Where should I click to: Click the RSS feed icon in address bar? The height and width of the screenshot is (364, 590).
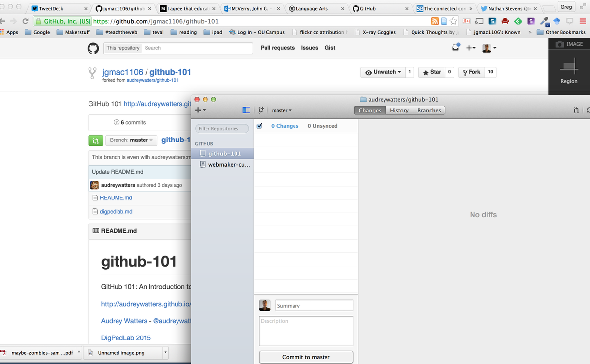pyautogui.click(x=435, y=21)
